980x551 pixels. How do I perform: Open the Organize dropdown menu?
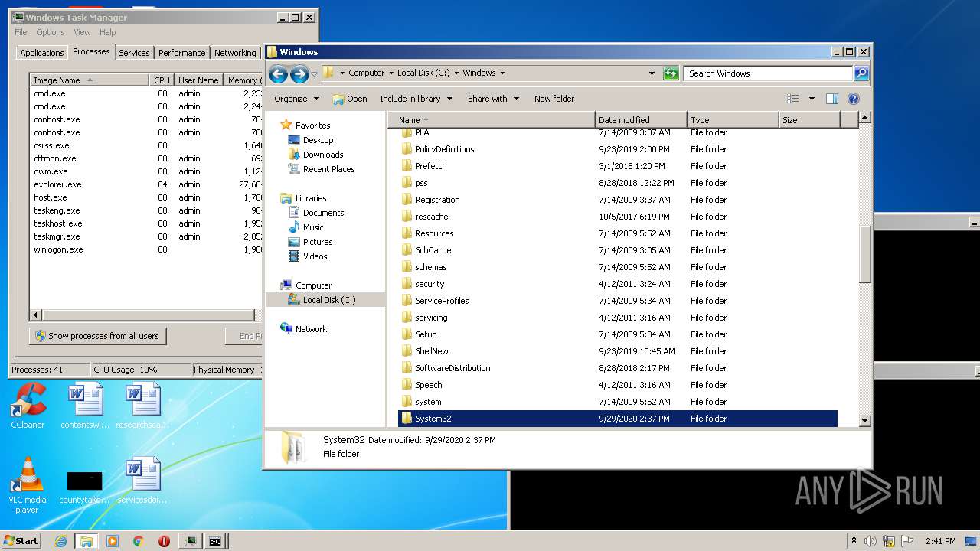click(x=296, y=99)
